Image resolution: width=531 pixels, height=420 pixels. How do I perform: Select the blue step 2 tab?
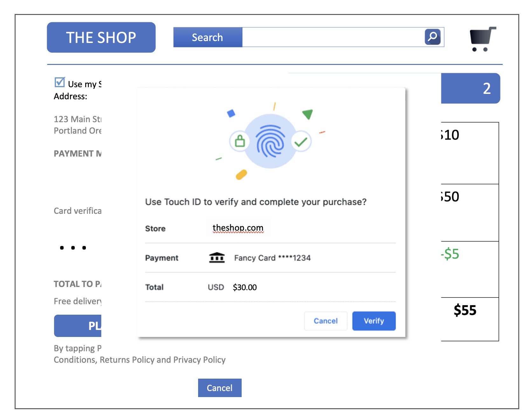click(471, 88)
